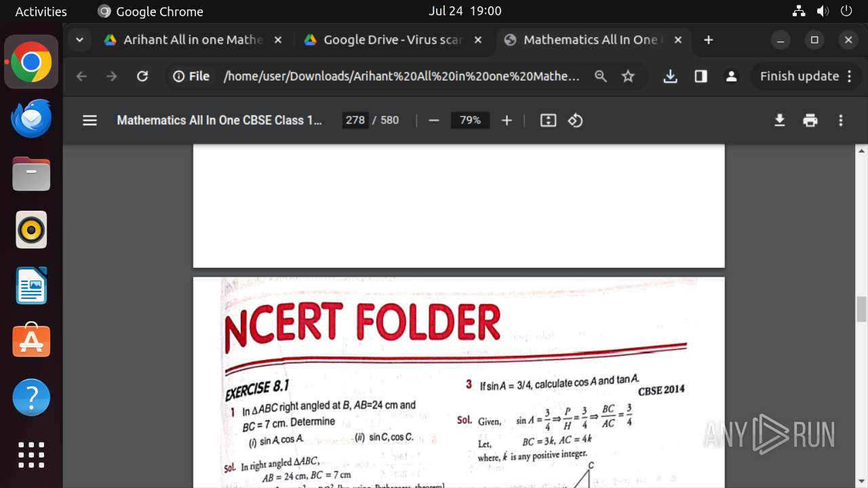
Task: Close the Google Drive Virus scan tab
Action: [x=477, y=40]
